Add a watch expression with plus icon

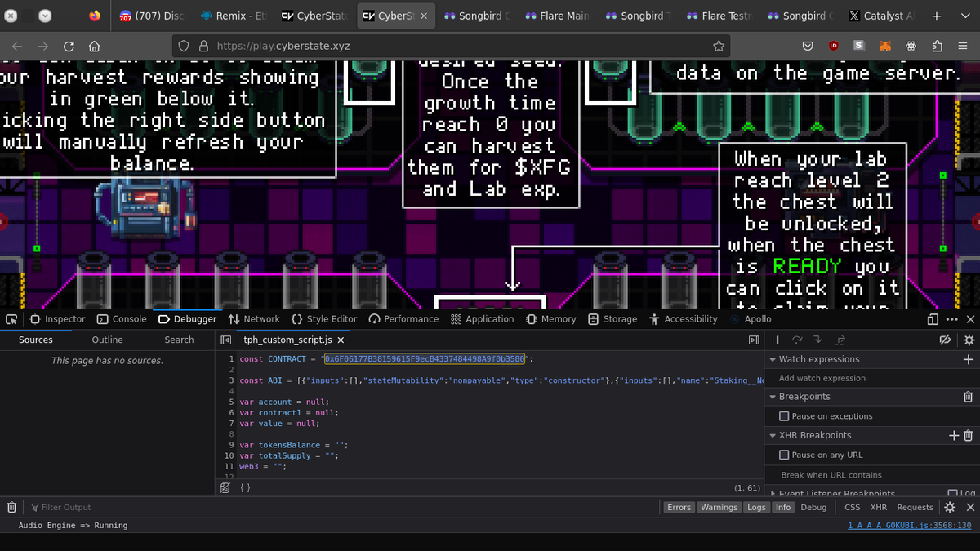(969, 359)
